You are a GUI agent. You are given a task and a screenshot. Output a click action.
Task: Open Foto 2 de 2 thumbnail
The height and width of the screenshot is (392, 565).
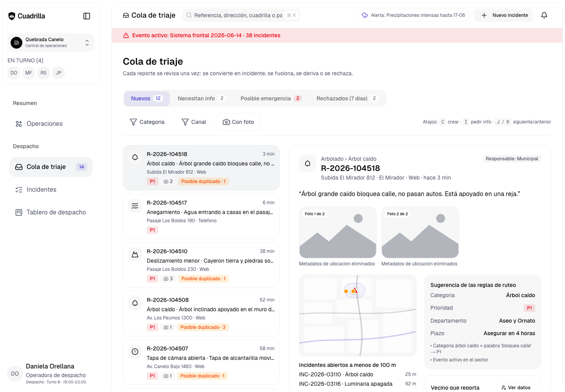[420, 232]
